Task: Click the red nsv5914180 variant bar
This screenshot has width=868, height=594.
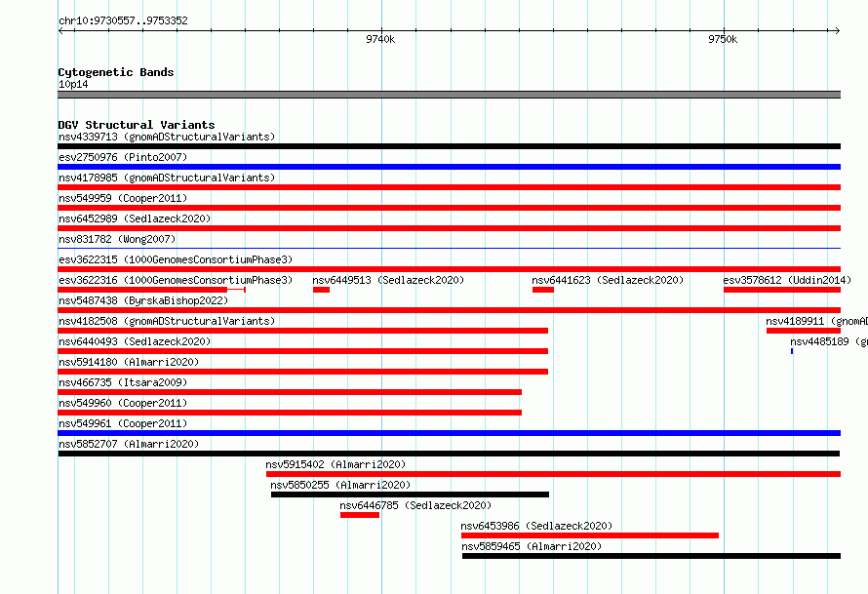Action: point(302,372)
